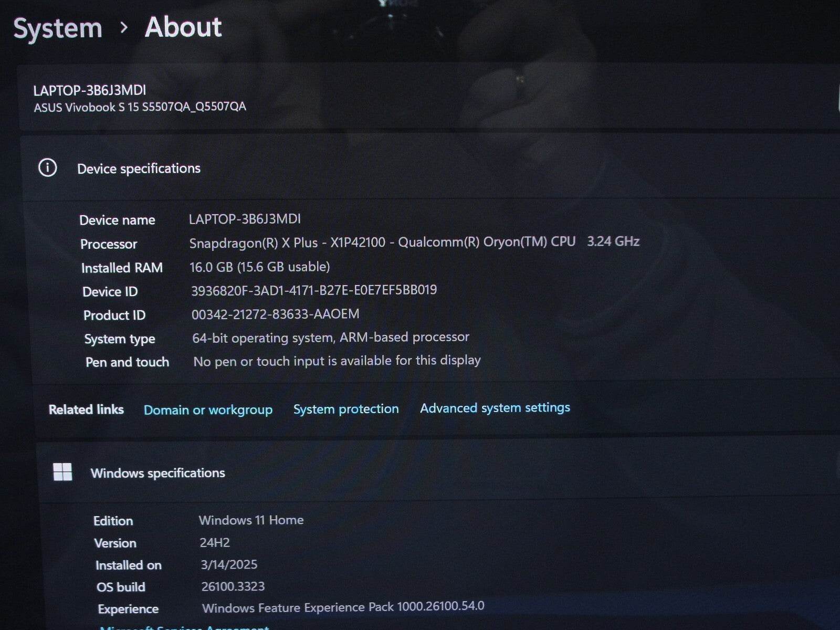Click the Device ID value
The width and height of the screenshot is (840, 630).
point(313,290)
